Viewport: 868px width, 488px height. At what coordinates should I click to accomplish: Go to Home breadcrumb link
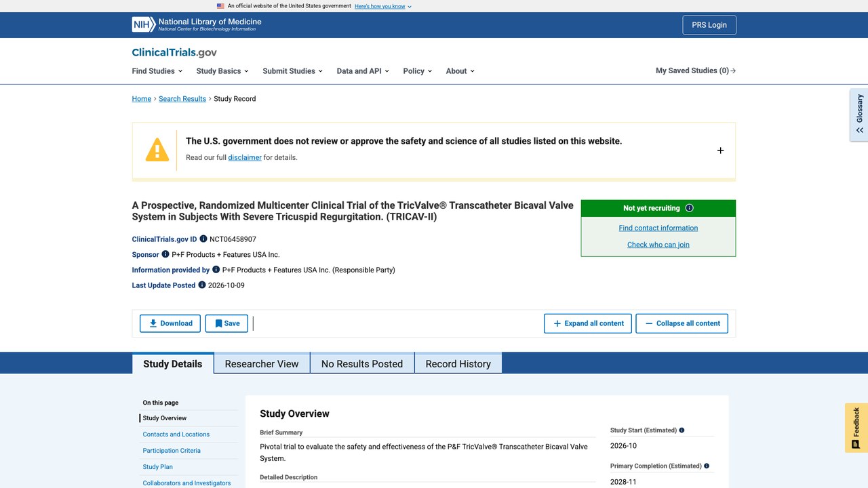142,99
